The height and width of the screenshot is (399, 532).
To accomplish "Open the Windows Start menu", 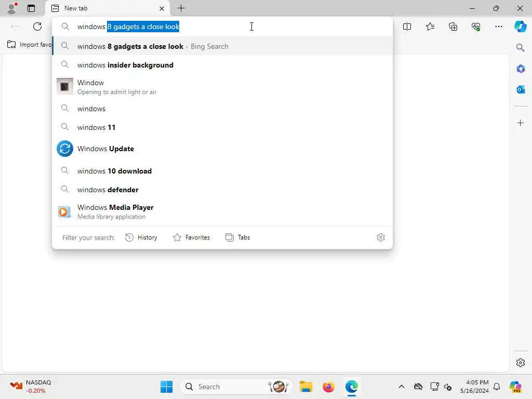I will pyautogui.click(x=167, y=387).
